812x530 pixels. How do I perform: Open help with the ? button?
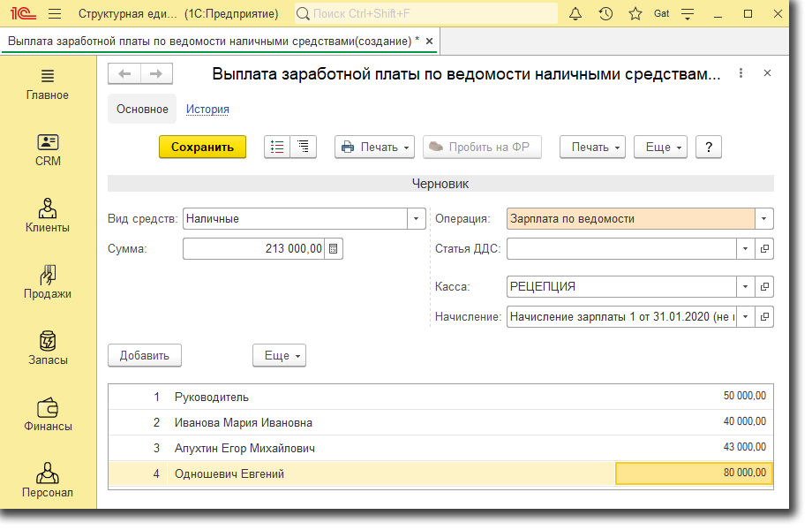[709, 148]
